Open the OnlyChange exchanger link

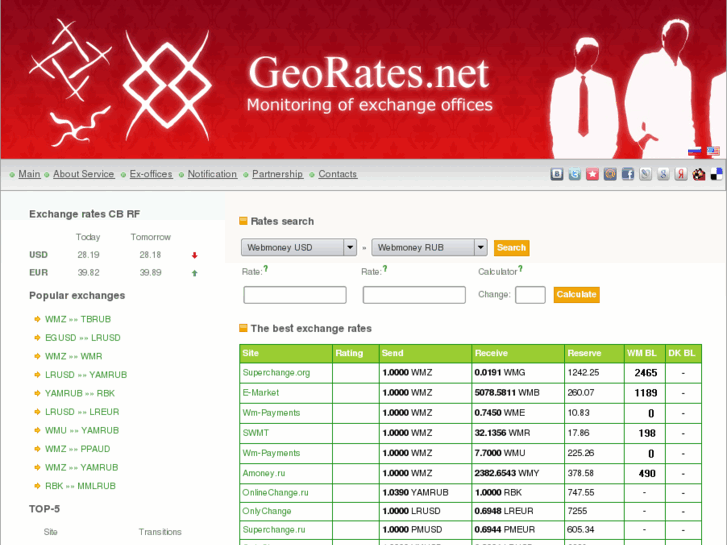pyautogui.click(x=267, y=511)
